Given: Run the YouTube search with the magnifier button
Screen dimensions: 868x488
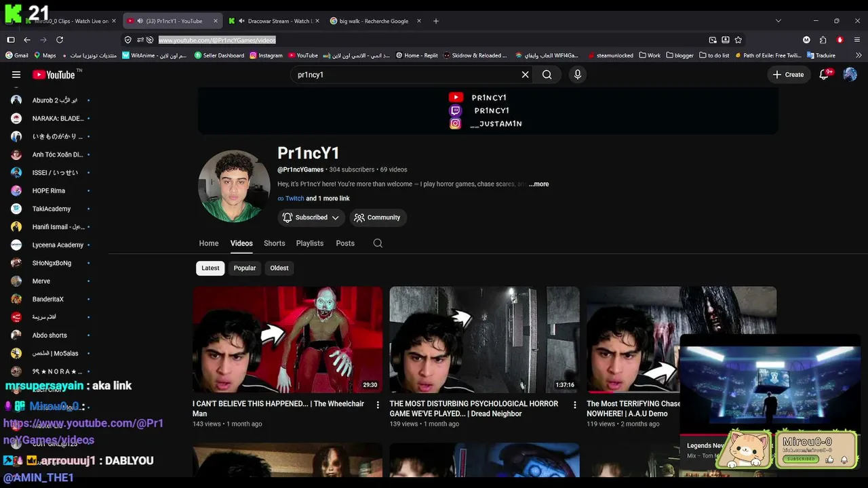Looking at the screenshot, I should coord(547,75).
